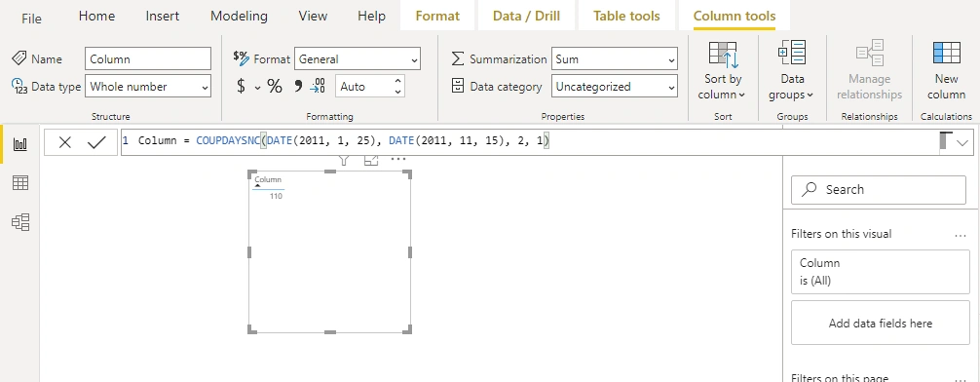This screenshot has height=382, width=980.
Task: Switch to Report view icon
Action: tap(20, 144)
